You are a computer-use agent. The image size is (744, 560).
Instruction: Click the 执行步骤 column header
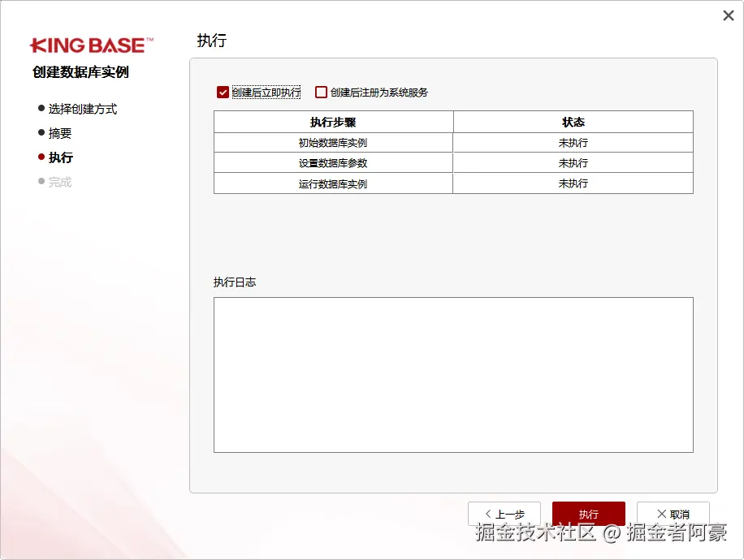[x=333, y=123]
